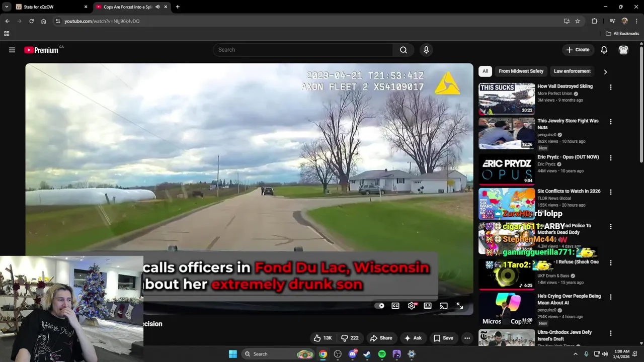This screenshot has width=644, height=362.
Task: Open options for How Vail Destroyed Skiing
Action: 611,87
